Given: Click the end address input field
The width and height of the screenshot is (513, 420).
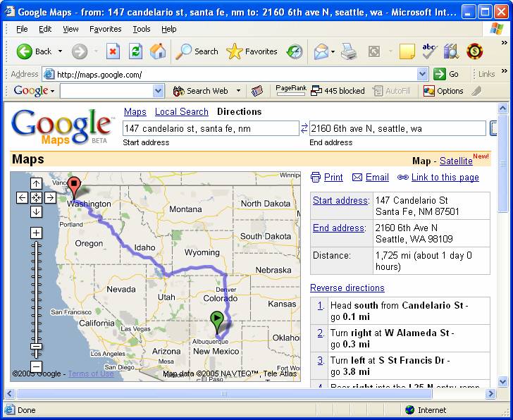Looking at the screenshot, I should (x=397, y=128).
